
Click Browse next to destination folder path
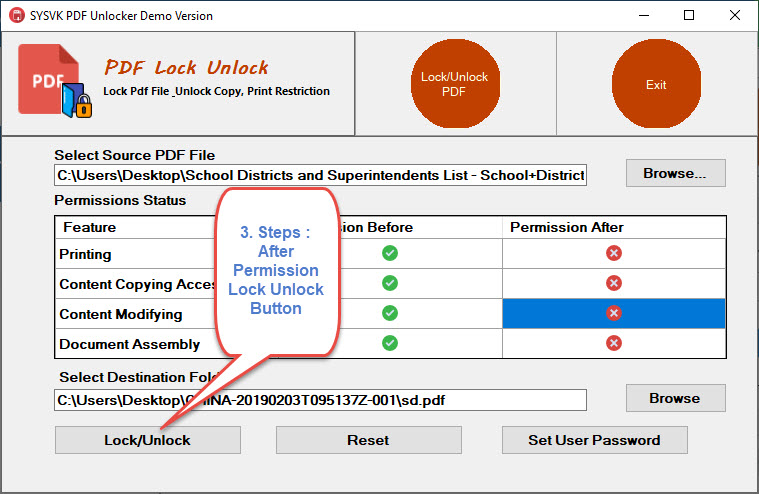coord(675,398)
